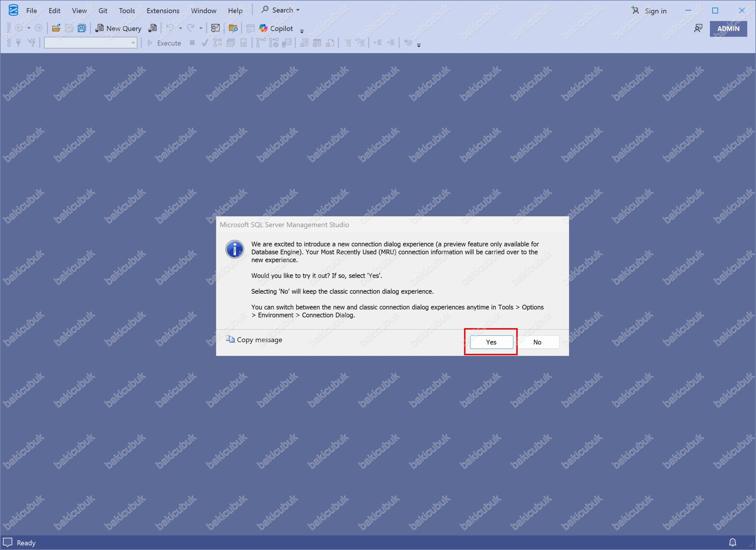Click the New Query button
756x550 pixels.
coord(118,28)
